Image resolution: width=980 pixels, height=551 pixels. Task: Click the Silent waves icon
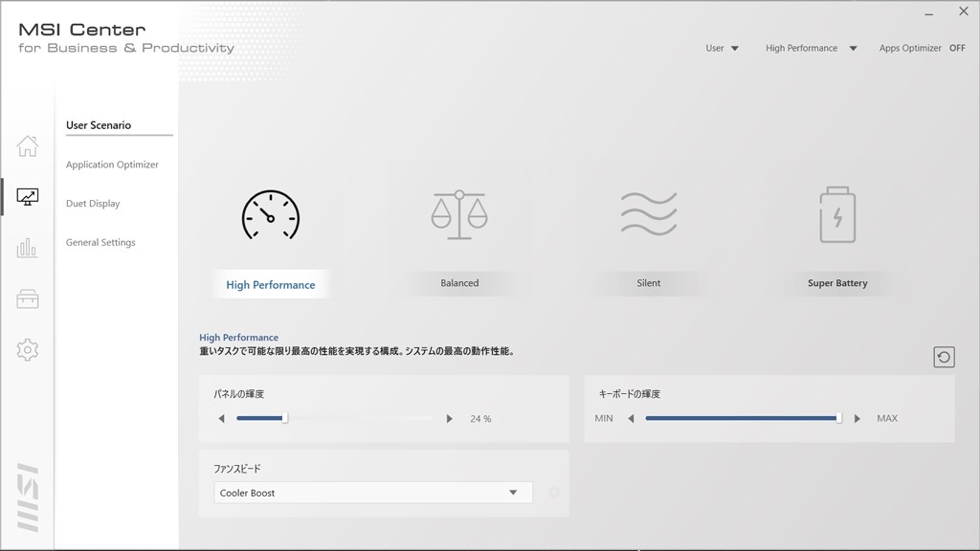[x=649, y=213]
